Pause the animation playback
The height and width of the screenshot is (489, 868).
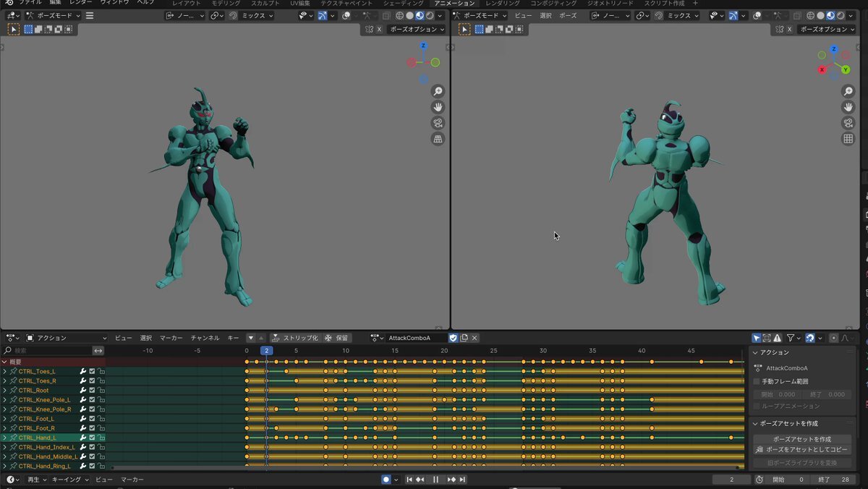[x=435, y=480]
